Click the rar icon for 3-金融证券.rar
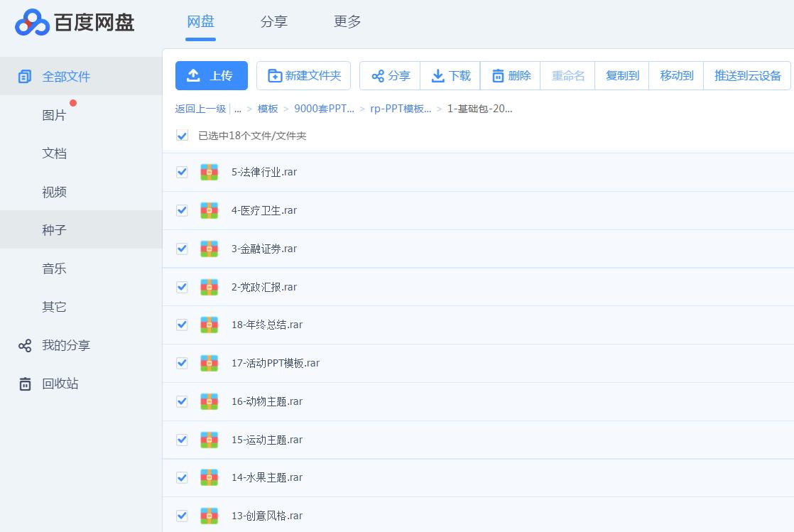Viewport: 794px width, 532px height. 209,249
